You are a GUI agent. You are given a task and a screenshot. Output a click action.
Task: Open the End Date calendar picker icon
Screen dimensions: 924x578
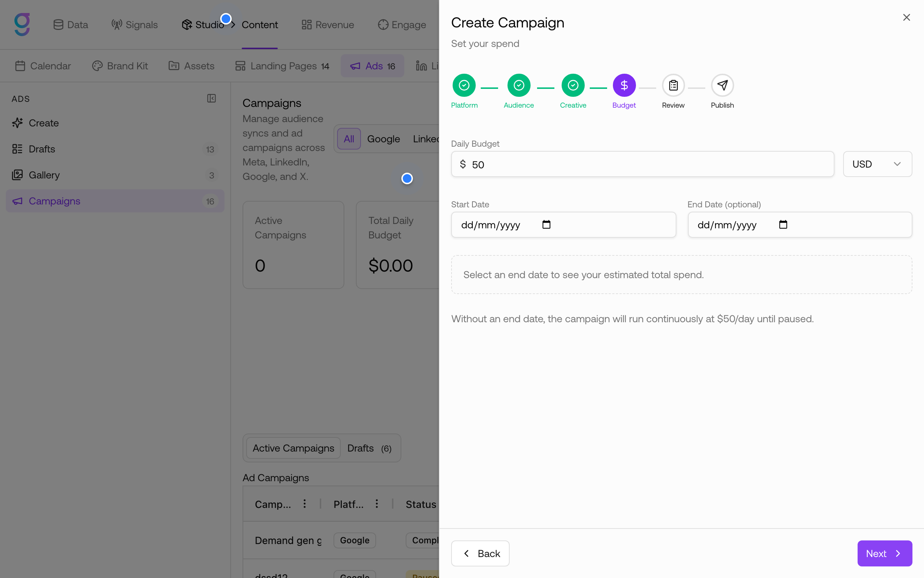pos(783,224)
